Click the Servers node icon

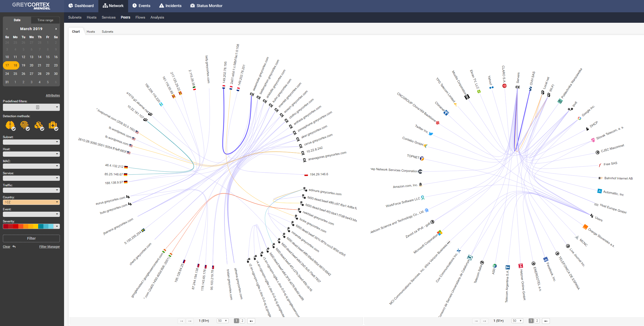click(x=517, y=87)
